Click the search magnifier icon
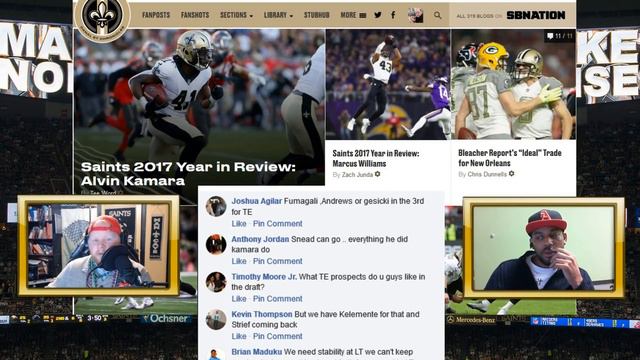Viewport: 640px width, 360px height. coord(437,16)
